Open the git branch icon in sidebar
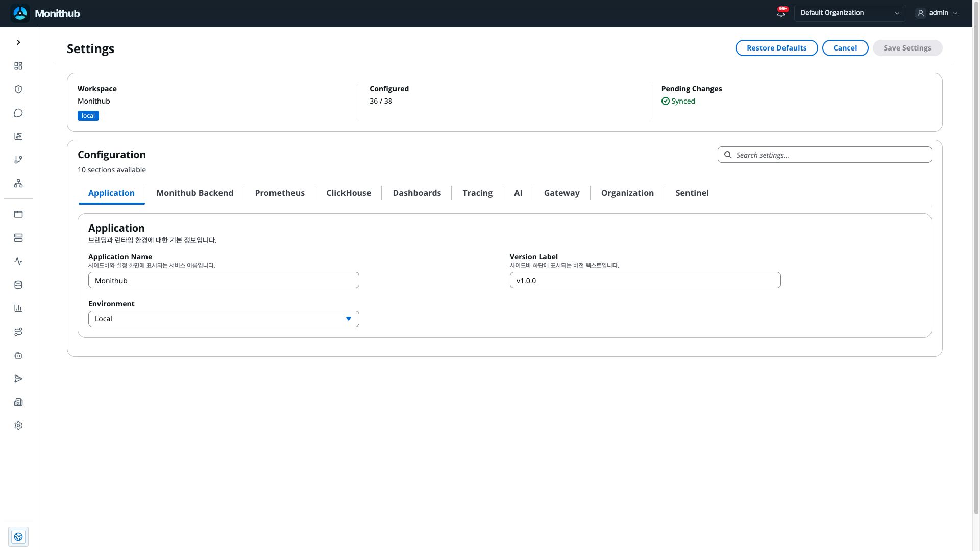 pyautogui.click(x=18, y=160)
